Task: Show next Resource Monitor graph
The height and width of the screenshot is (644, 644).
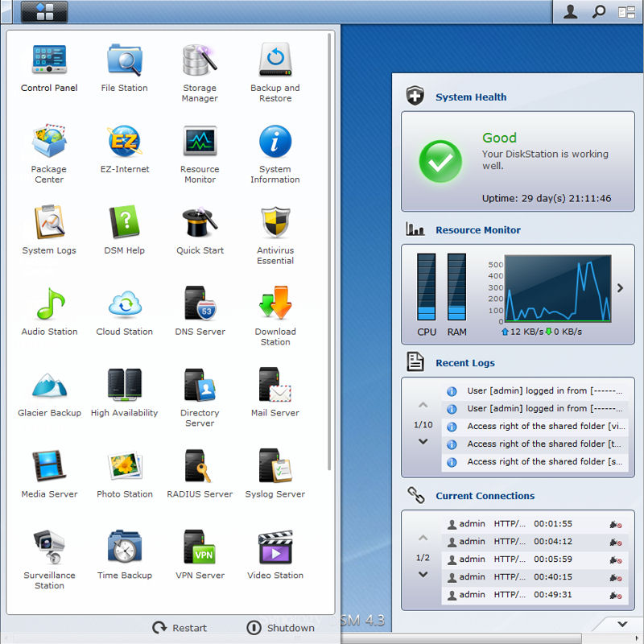Action: point(620,288)
